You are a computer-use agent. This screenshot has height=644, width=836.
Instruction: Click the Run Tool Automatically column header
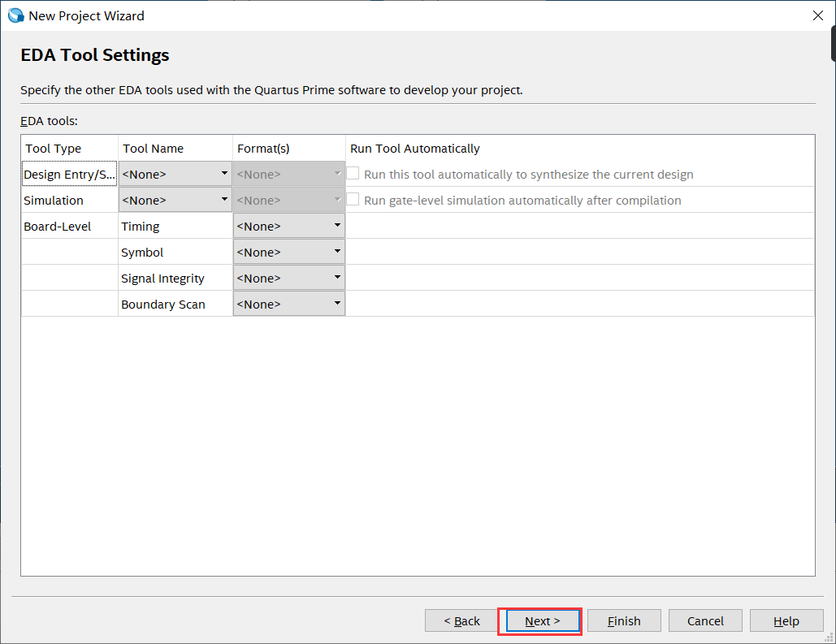coord(415,149)
